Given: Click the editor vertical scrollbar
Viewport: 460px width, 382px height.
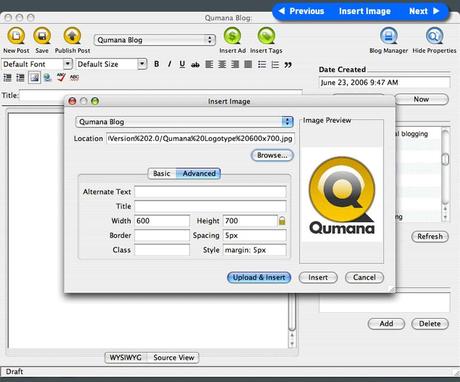Looking at the screenshot, I should click(x=292, y=320).
